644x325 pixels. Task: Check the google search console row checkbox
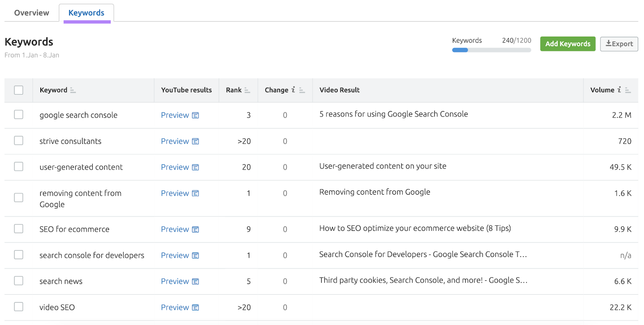tap(19, 115)
